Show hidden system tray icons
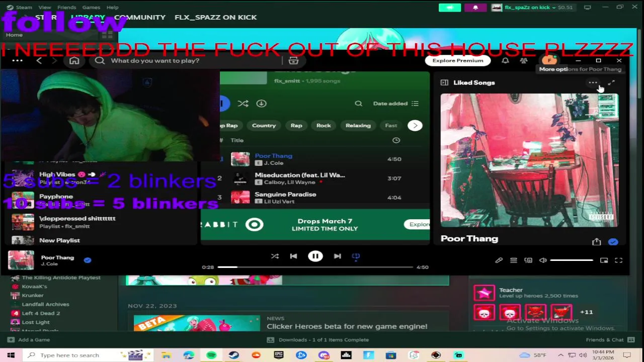The height and width of the screenshot is (362, 644). point(560,355)
